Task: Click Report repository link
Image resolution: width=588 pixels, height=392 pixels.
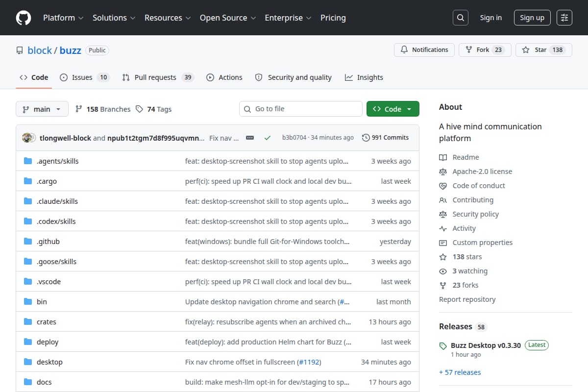Action: point(467,299)
